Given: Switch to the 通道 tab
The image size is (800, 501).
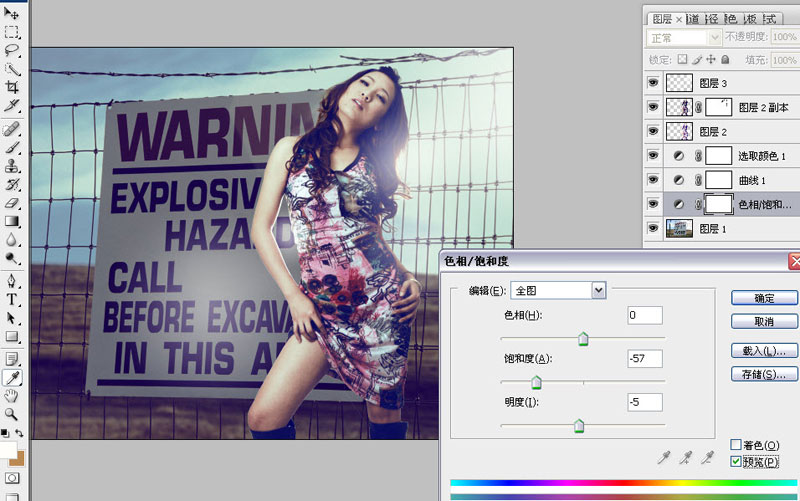Looking at the screenshot, I should [693, 19].
